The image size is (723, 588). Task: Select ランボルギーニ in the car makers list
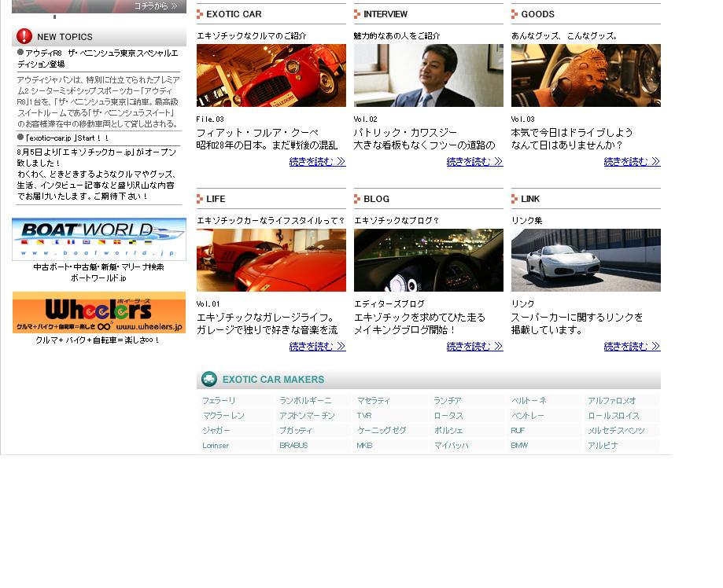[x=305, y=401]
